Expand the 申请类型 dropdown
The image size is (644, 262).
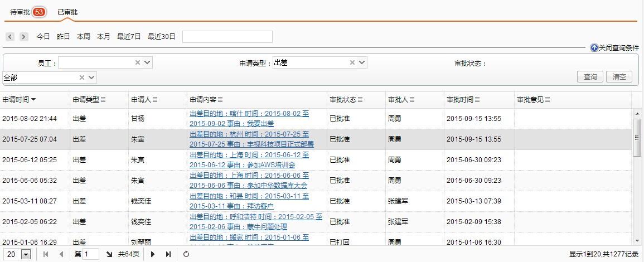pos(362,63)
